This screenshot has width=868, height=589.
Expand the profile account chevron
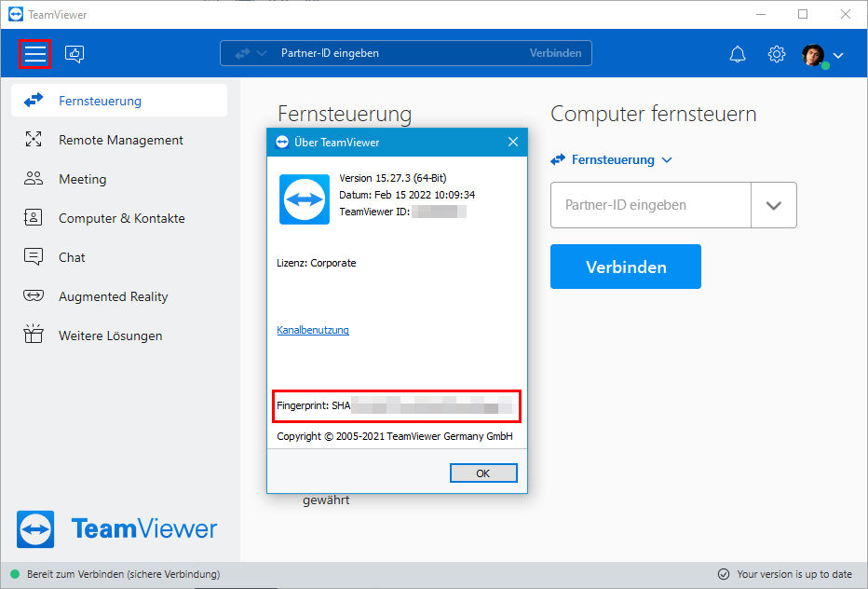(x=838, y=55)
